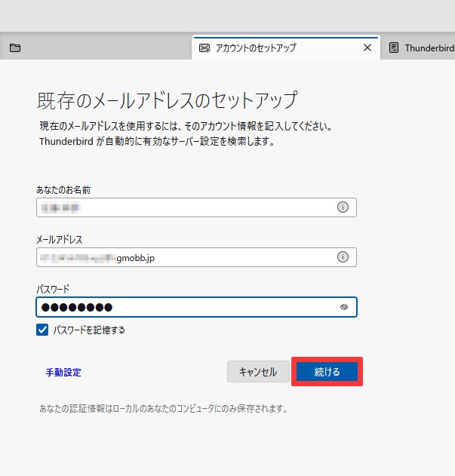This screenshot has height=476, width=455.
Task: Uncheck the パスワードを記憶する checkbox
Action: click(x=42, y=330)
